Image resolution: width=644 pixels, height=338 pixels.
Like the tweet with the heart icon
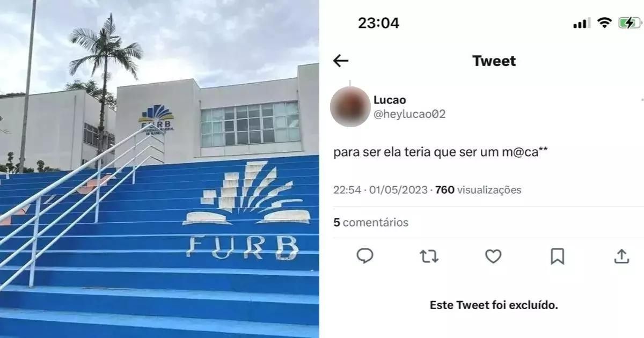click(493, 256)
